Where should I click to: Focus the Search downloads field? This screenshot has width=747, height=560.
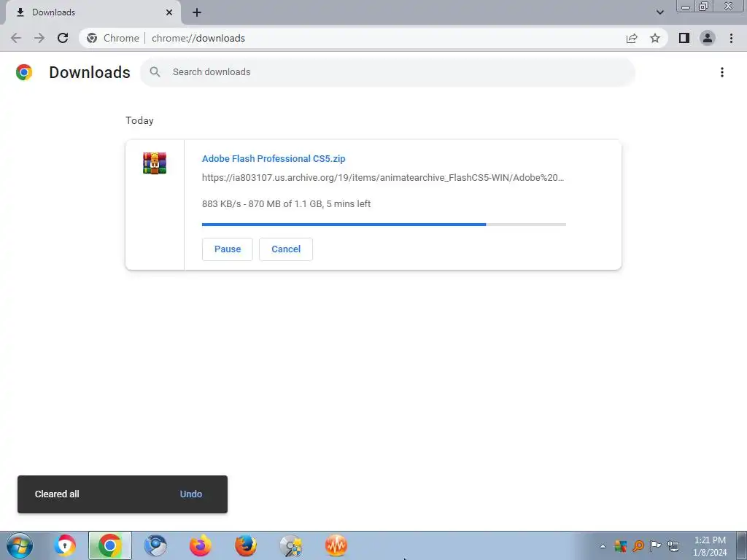(387, 72)
